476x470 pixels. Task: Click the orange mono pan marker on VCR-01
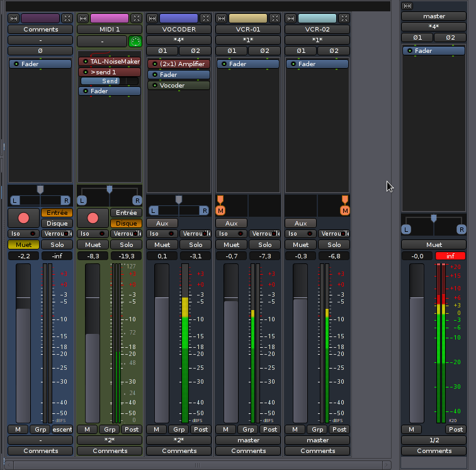[x=220, y=210]
